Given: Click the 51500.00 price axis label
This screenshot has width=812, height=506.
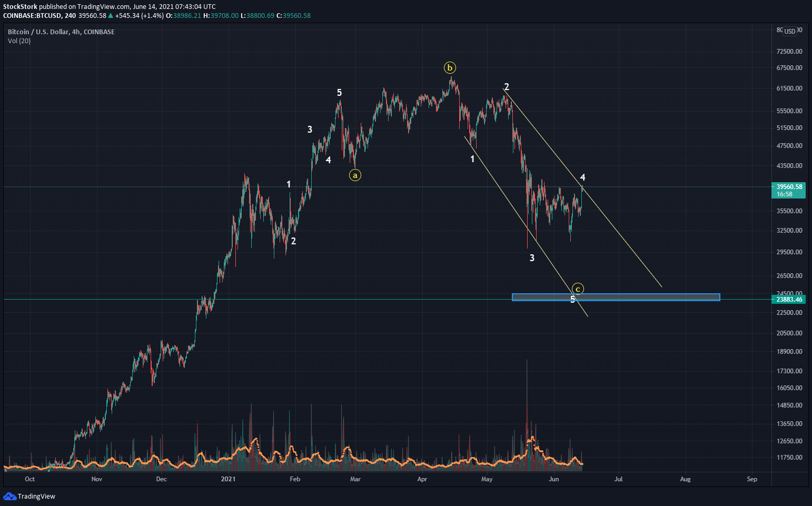Looking at the screenshot, I should (789, 128).
